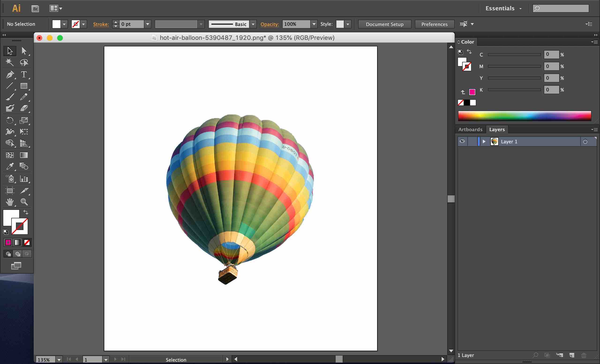Expand Layer 1 disclosure triangle
Screen dimensions: 600x364
(x=484, y=141)
